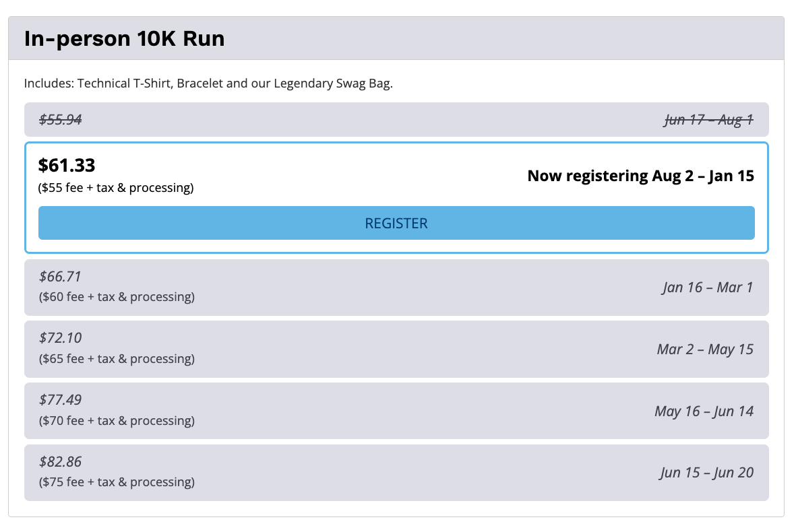This screenshot has height=532, width=796.
Task: Click the In-person 10K Run heading
Action: (x=125, y=39)
